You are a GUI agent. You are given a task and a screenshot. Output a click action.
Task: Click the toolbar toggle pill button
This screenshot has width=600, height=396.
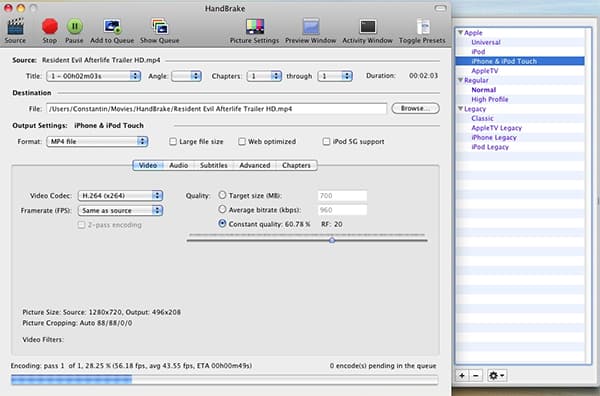point(440,8)
